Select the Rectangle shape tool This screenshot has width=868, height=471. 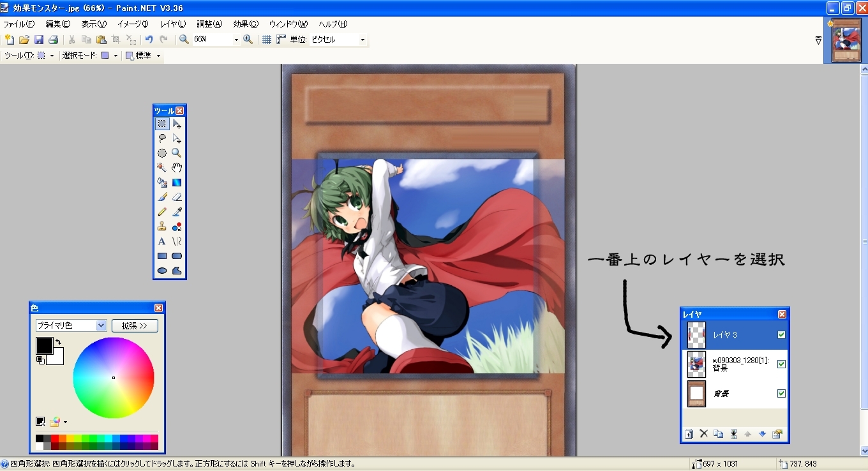162,256
